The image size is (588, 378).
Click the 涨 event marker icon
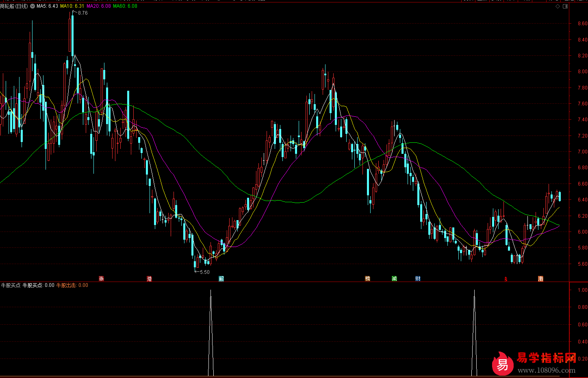pos(101,279)
